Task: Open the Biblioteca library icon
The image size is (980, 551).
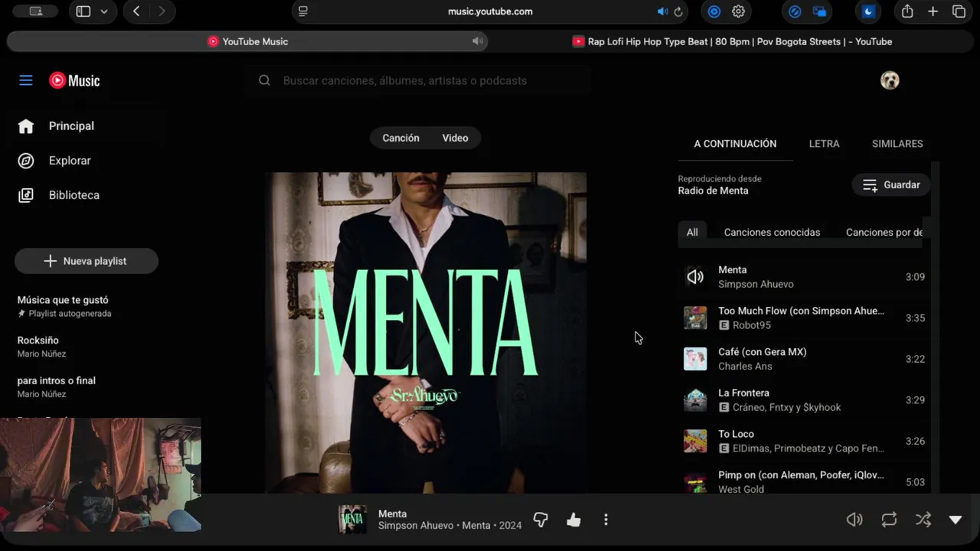Action: [x=26, y=195]
